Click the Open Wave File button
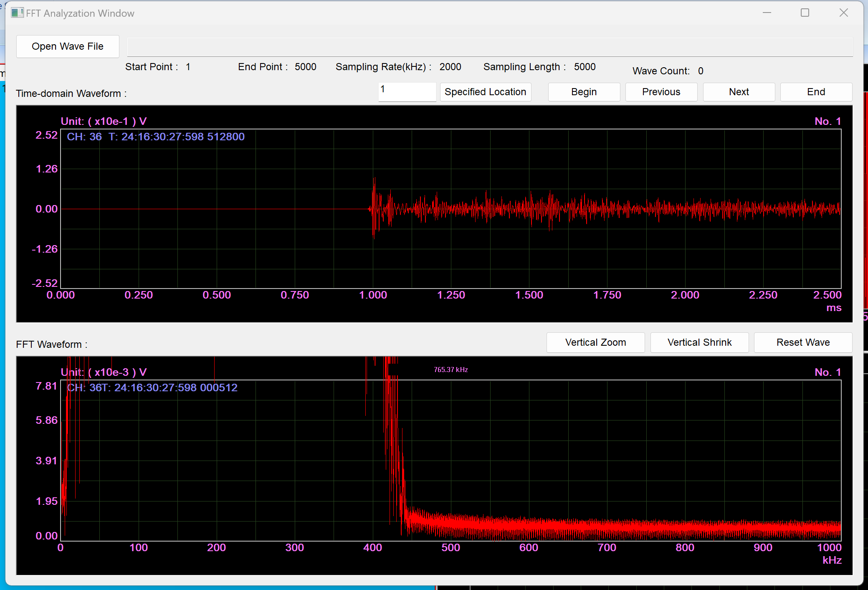This screenshot has width=868, height=590. (68, 46)
